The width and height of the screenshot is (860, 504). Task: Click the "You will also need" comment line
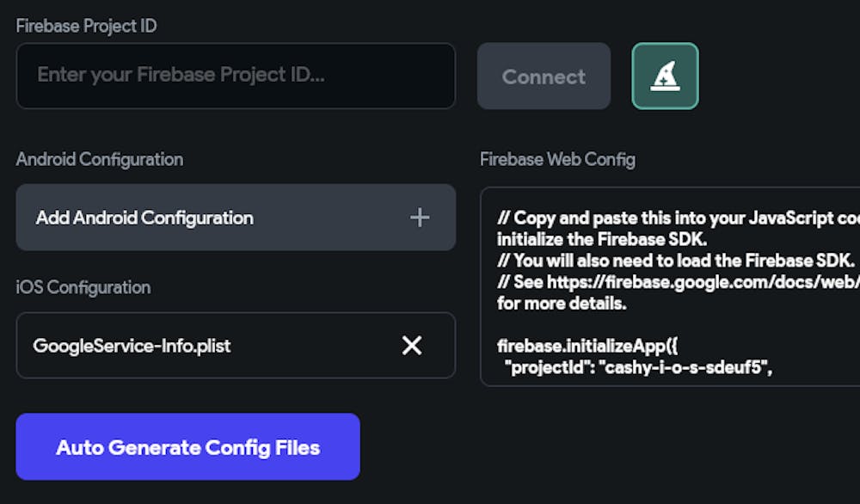click(x=675, y=261)
